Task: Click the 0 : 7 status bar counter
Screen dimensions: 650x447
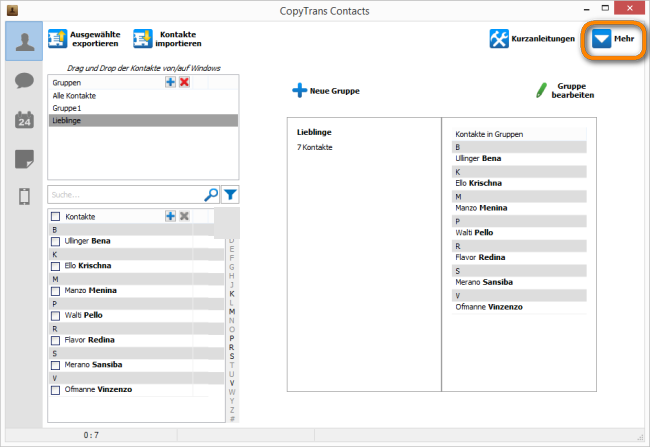Action: (x=91, y=435)
